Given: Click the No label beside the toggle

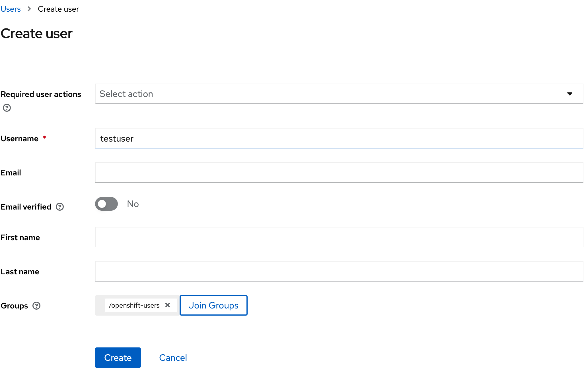Looking at the screenshot, I should (133, 204).
